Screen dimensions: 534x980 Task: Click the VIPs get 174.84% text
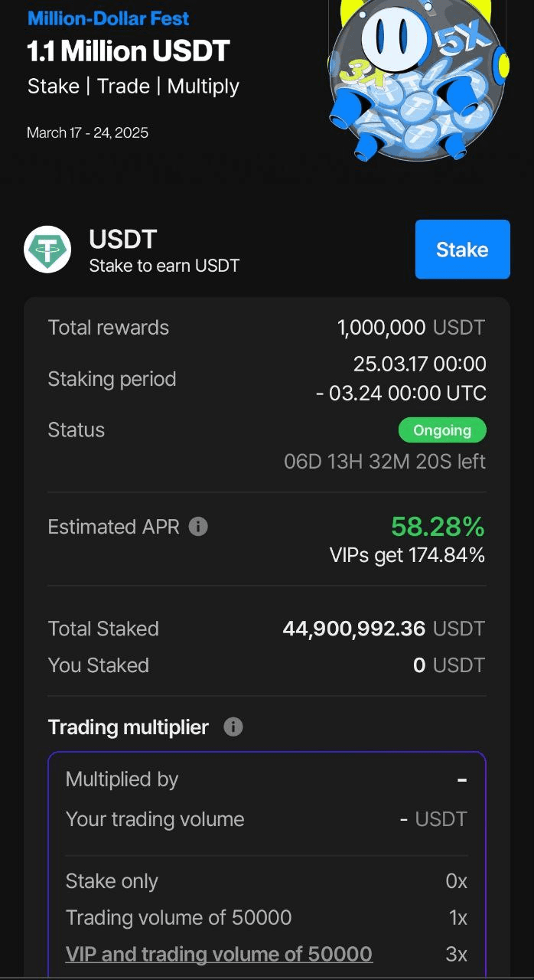407,555
